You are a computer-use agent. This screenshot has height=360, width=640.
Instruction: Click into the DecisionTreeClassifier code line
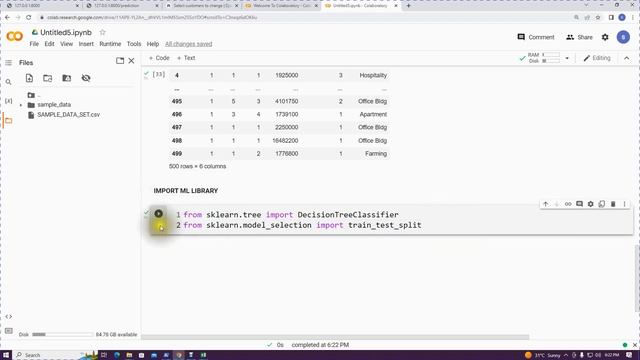(291, 215)
